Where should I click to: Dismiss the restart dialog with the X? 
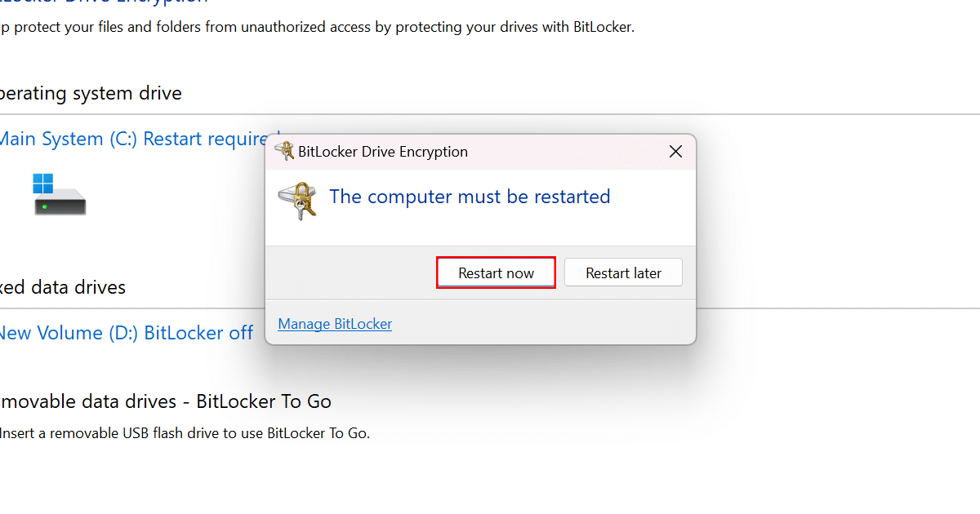coord(675,151)
